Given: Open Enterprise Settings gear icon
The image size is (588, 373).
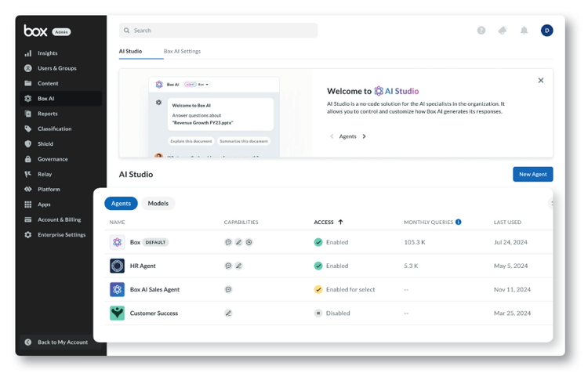Looking at the screenshot, I should click(28, 234).
